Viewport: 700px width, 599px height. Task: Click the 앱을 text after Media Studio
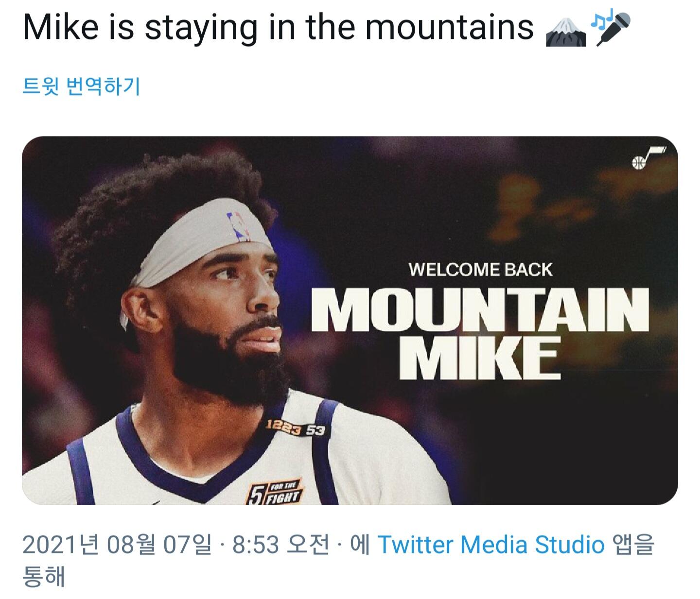[x=634, y=545]
